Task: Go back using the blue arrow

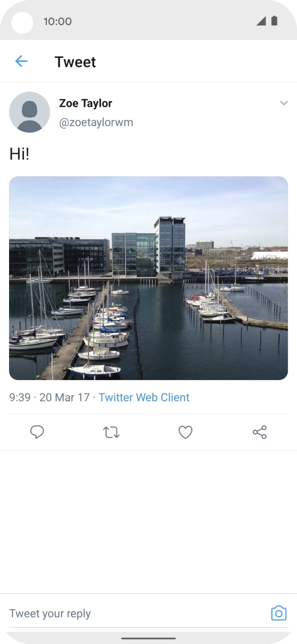Action: (x=21, y=61)
